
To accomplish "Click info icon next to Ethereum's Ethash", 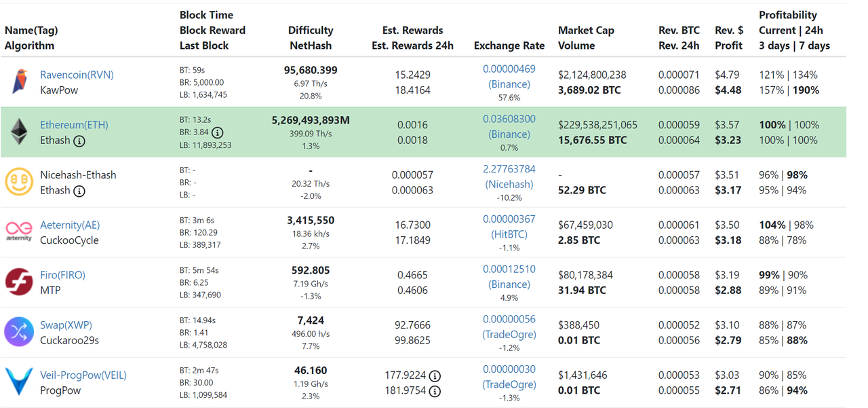I will pos(79,141).
